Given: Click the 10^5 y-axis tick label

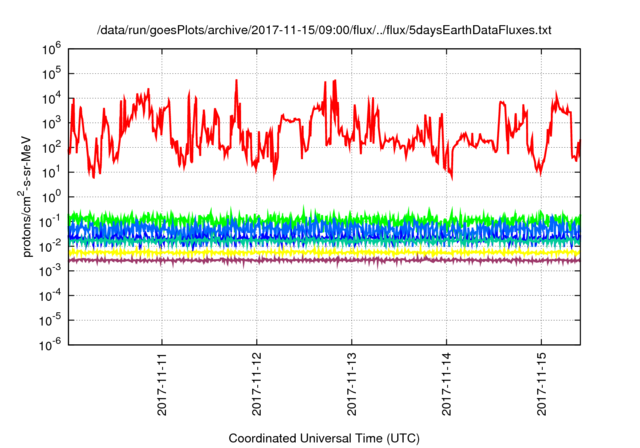Looking at the screenshot, I should click(x=51, y=73).
